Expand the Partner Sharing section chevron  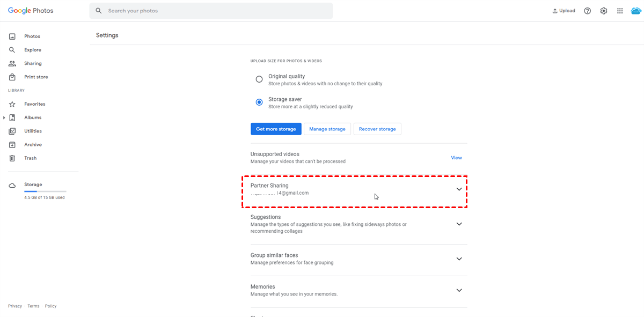[459, 189]
